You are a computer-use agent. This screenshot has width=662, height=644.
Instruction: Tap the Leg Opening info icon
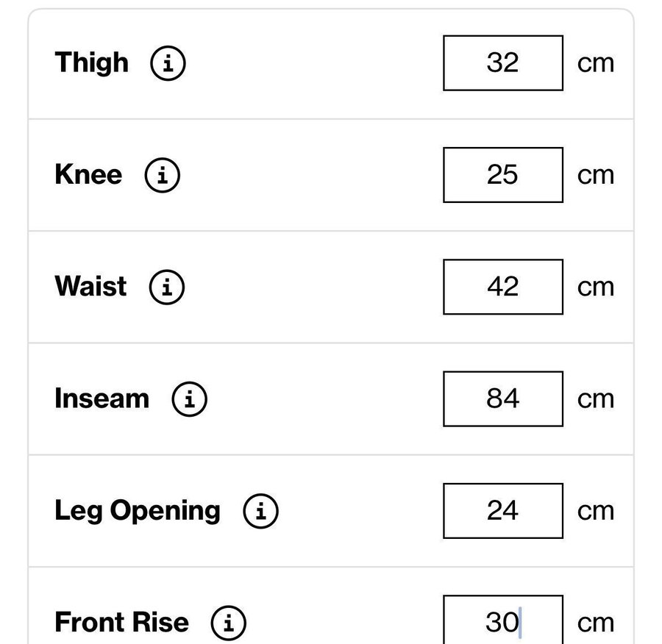[x=261, y=511]
